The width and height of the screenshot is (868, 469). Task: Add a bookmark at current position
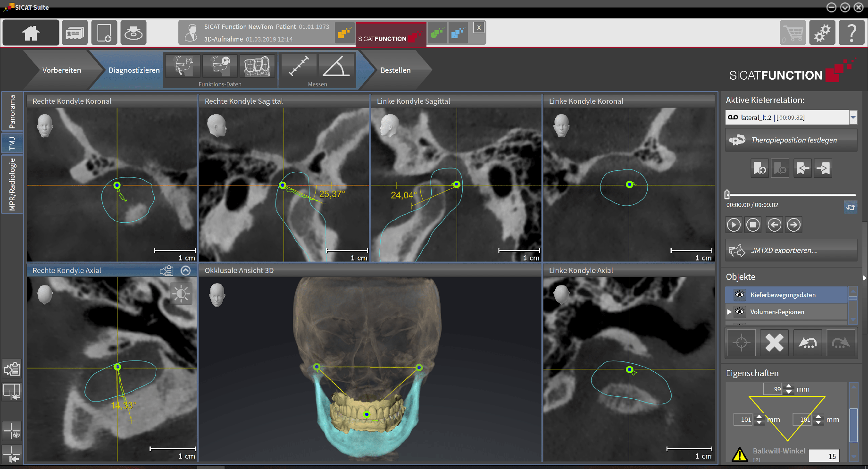coord(760,168)
